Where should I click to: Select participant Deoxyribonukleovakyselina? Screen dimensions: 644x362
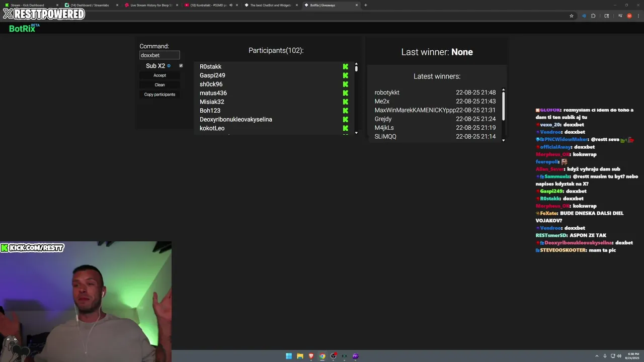click(236, 119)
